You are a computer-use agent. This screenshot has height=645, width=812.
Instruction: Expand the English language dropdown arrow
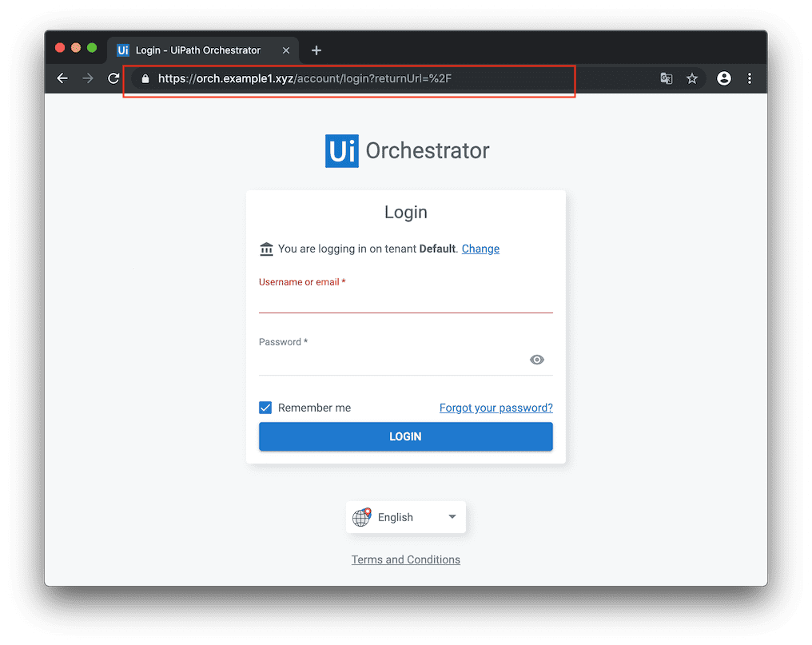point(452,516)
